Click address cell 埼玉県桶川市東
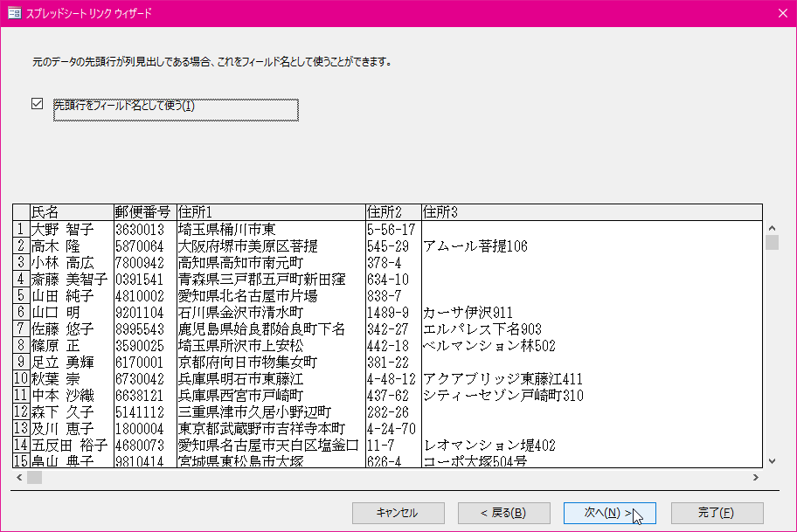 [271, 229]
